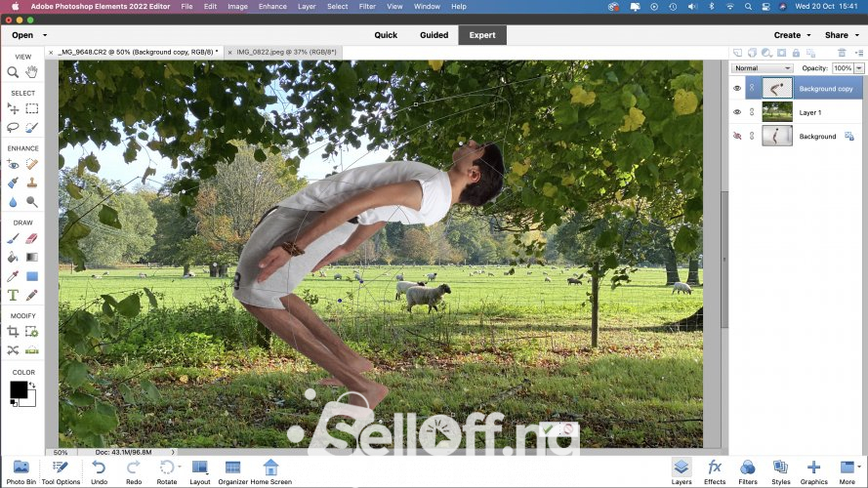The height and width of the screenshot is (488, 868).
Task: Select the Zoom tool
Action: tap(13, 72)
